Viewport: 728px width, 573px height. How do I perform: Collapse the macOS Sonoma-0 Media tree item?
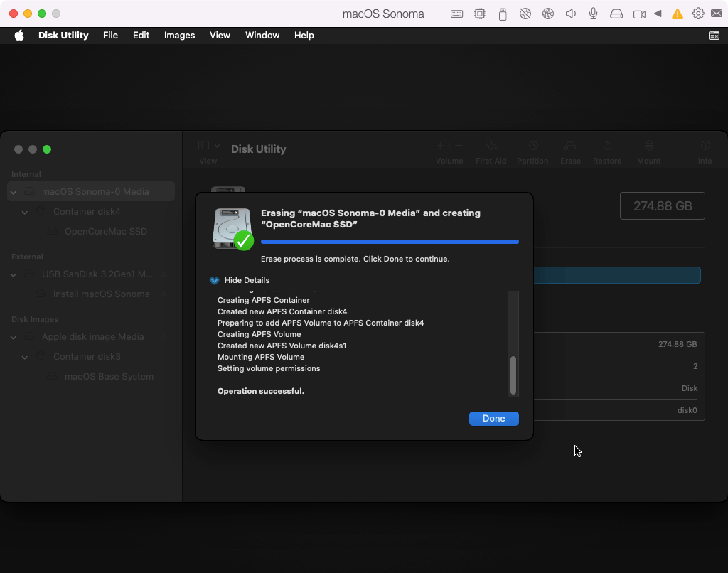pyautogui.click(x=14, y=192)
